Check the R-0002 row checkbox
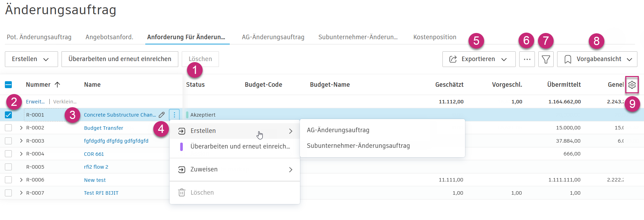The width and height of the screenshot is (644, 220). 8,128
